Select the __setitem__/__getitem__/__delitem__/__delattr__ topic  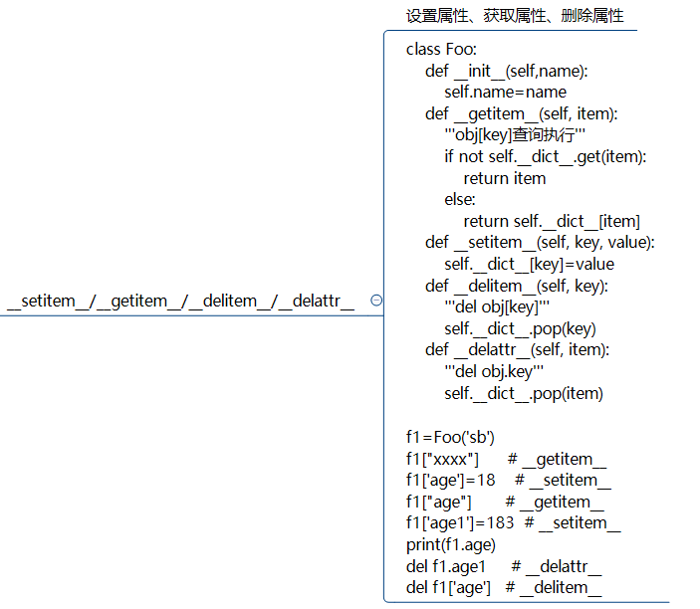[181, 302]
